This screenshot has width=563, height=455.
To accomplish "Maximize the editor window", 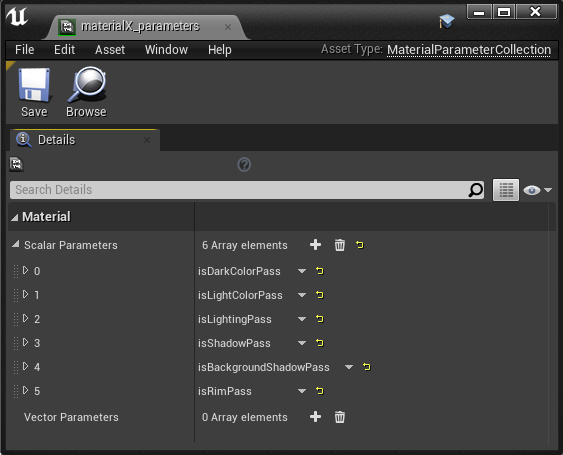I will click(504, 12).
